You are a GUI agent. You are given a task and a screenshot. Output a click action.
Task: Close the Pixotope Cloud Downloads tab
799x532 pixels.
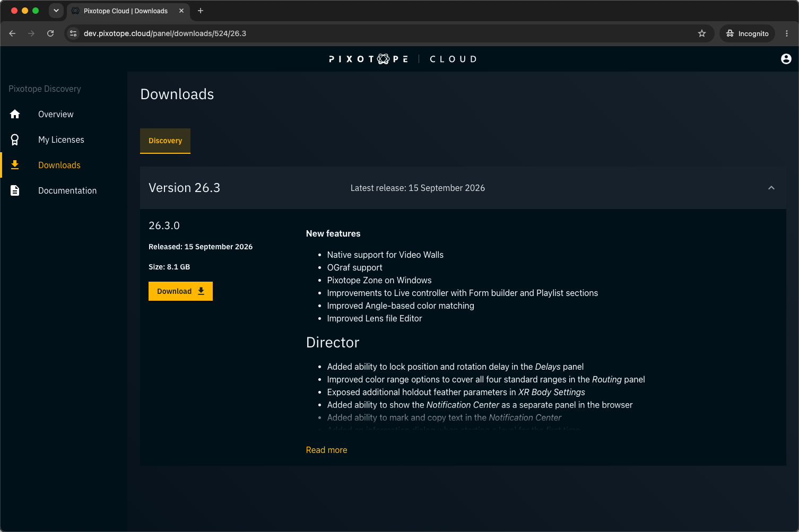click(x=181, y=11)
